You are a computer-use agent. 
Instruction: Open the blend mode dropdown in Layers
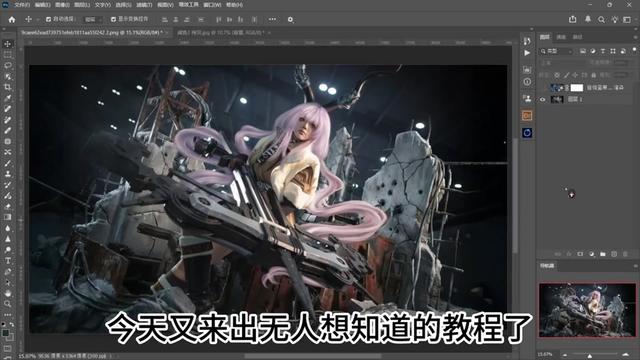coord(561,63)
